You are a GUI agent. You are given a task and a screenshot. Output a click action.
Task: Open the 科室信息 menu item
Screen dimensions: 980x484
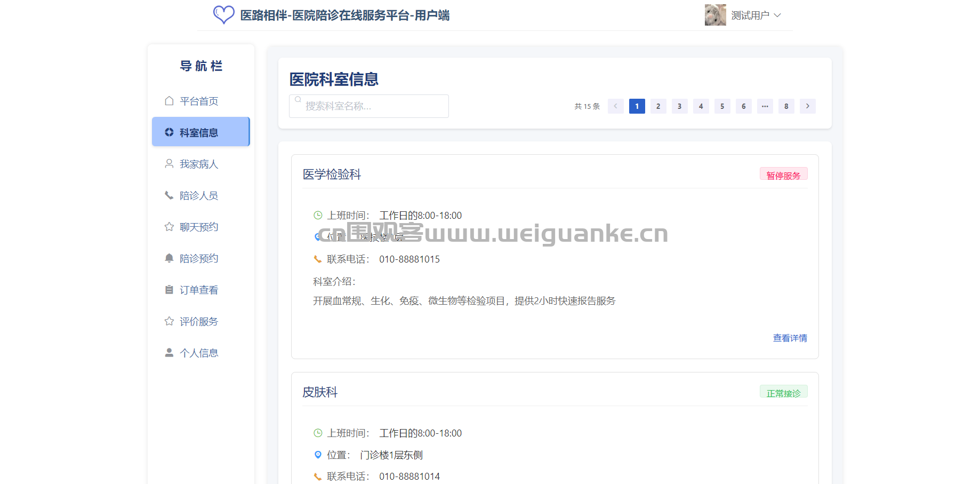tap(200, 132)
